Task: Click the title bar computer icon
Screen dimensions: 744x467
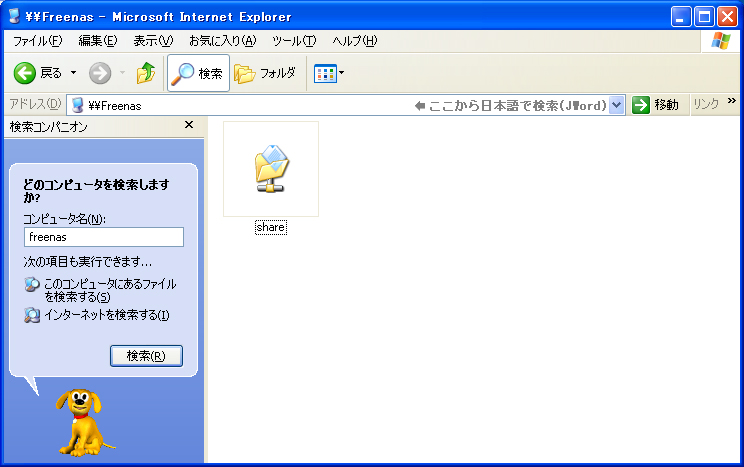Action: click(15, 16)
